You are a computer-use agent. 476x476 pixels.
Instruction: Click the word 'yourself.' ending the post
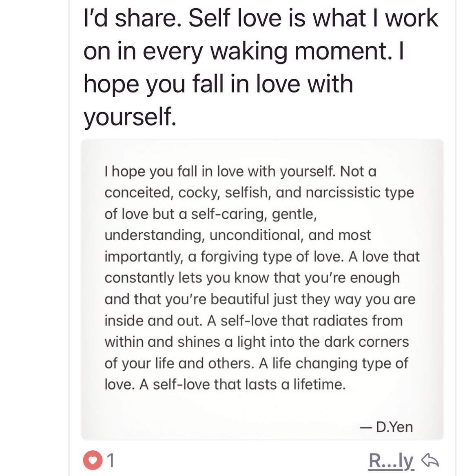click(x=130, y=117)
